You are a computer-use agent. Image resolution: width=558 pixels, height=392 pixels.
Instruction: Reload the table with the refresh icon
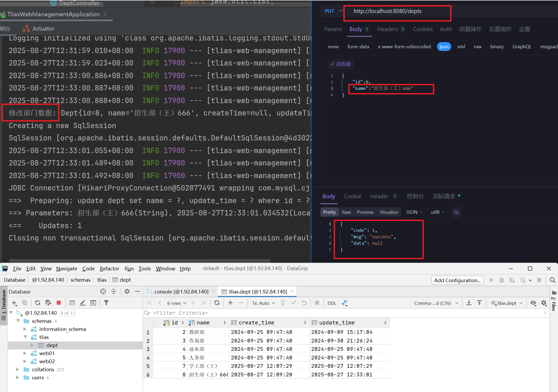click(217, 303)
